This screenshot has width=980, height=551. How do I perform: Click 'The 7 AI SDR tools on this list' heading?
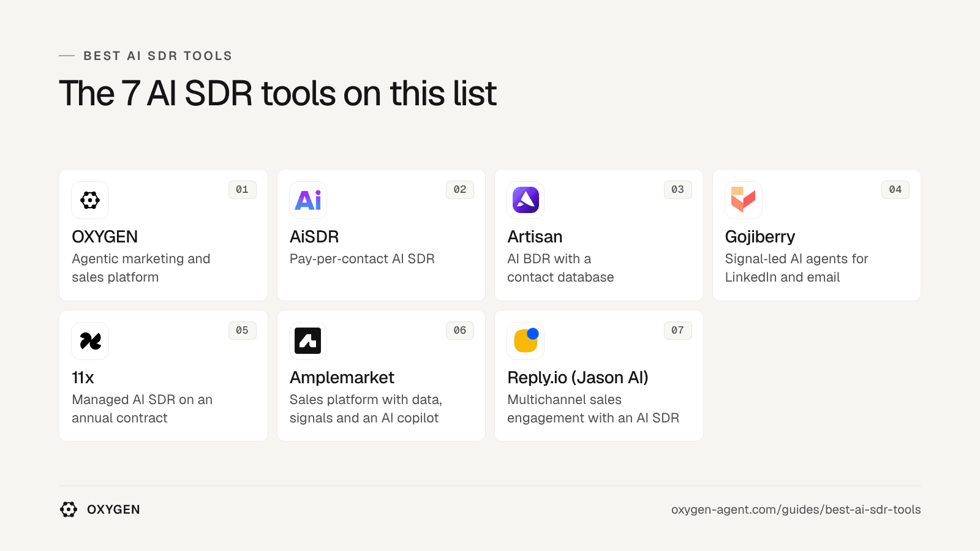[277, 94]
